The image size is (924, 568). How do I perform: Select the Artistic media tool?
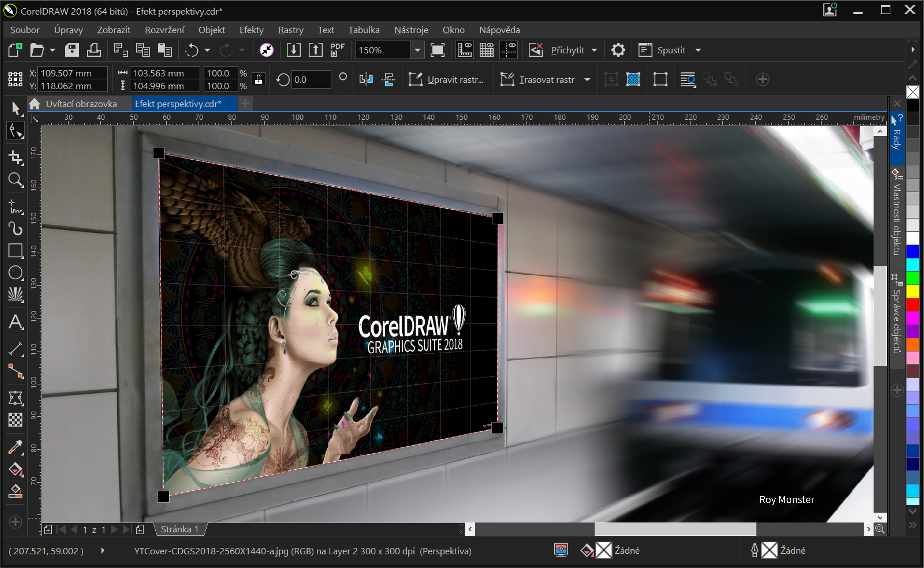15,228
